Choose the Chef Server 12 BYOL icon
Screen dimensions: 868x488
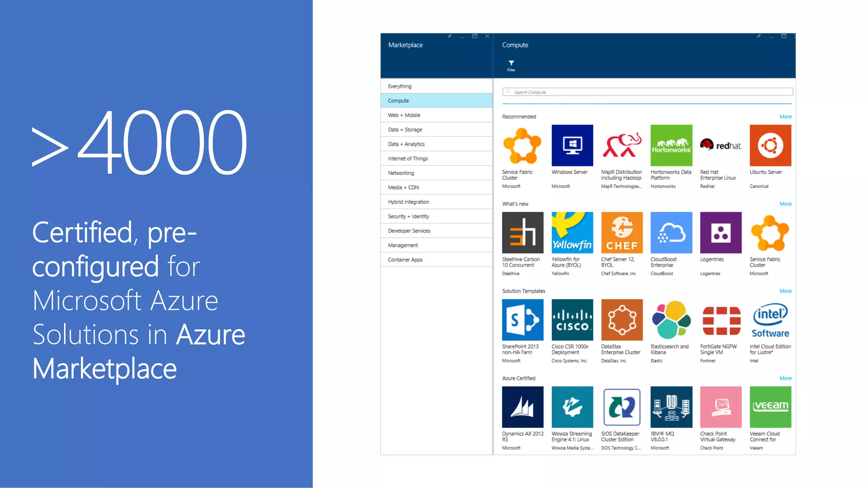622,233
